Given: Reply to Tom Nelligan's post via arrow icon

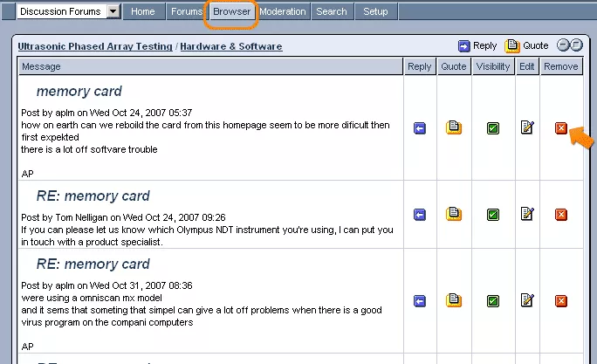Looking at the screenshot, I should point(420,214).
